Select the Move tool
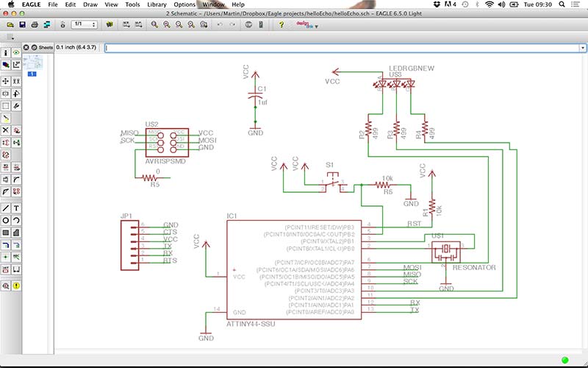 6,81
